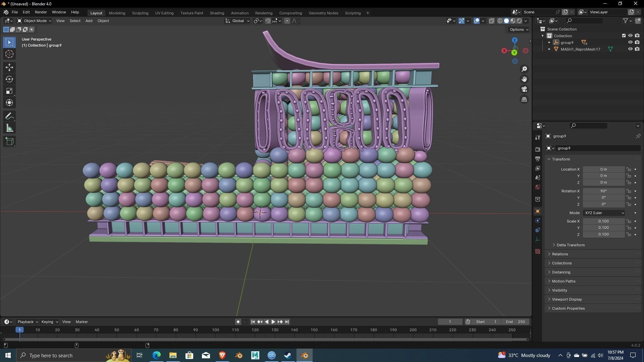Select the Rotate tool
Viewport: 644px width, 362px height.
click(9, 79)
